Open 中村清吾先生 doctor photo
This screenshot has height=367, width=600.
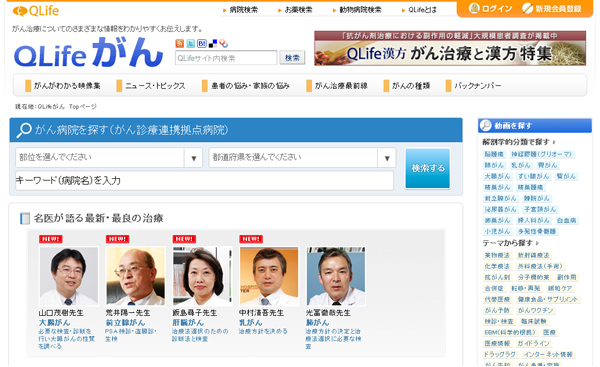pyautogui.click(x=269, y=276)
